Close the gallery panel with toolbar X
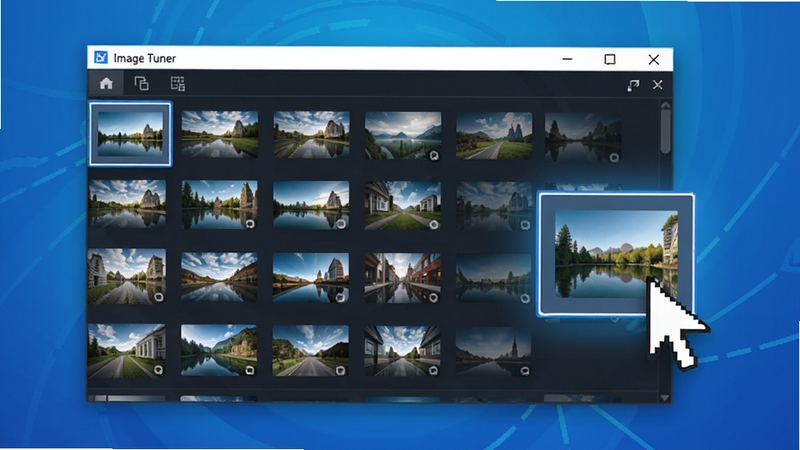Screen dimensions: 800x450 [x=658, y=85]
